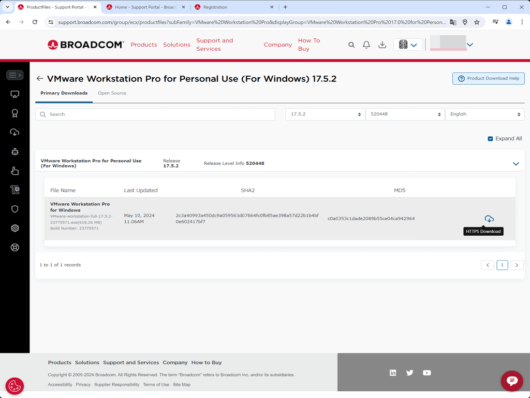This screenshot has width=530, height=398.
Task: Go back using the arrow beside the title
Action: point(40,79)
